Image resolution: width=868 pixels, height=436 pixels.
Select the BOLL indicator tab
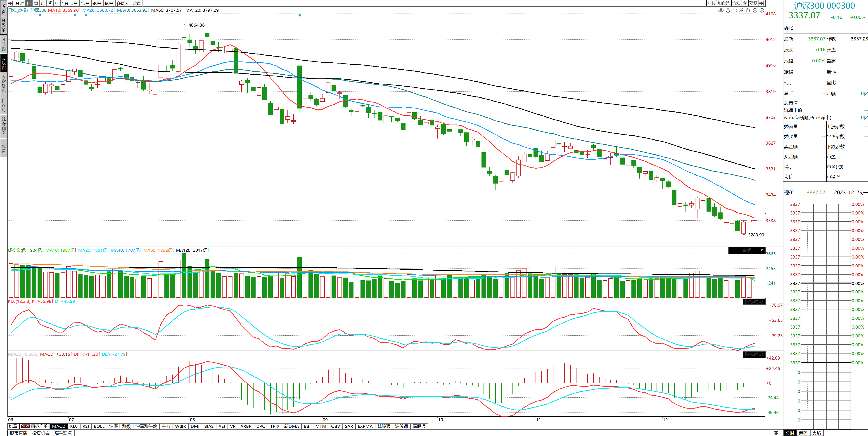[99, 426]
